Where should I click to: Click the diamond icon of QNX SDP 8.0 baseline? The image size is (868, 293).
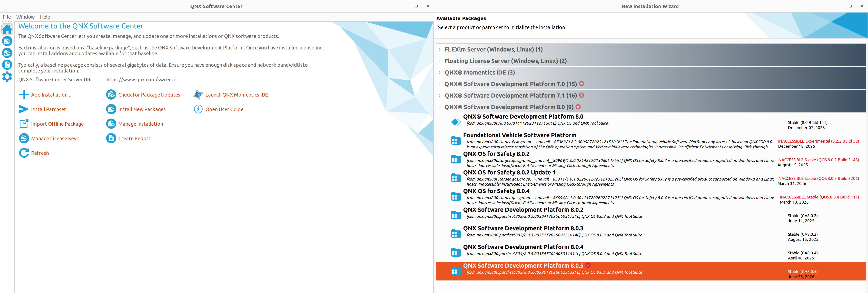(456, 122)
